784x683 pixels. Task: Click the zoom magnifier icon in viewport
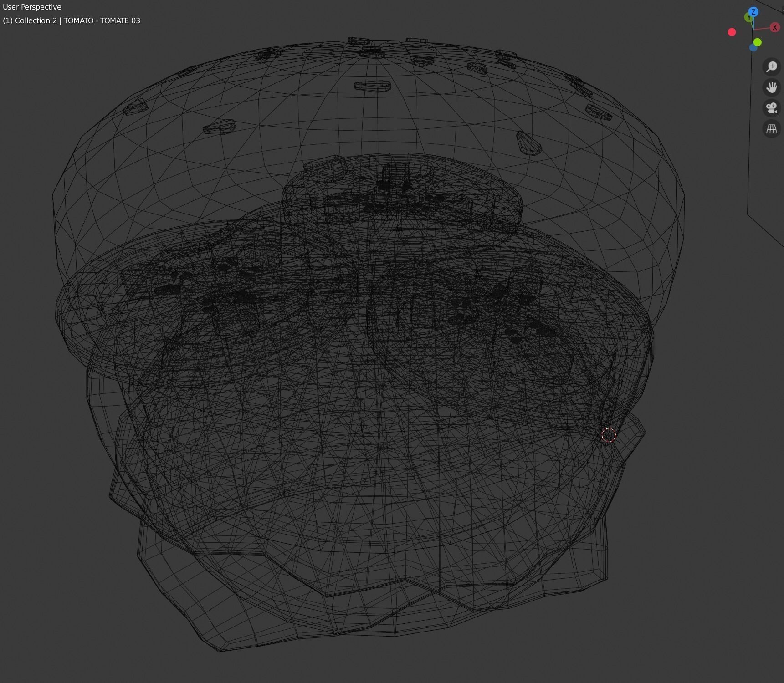771,67
